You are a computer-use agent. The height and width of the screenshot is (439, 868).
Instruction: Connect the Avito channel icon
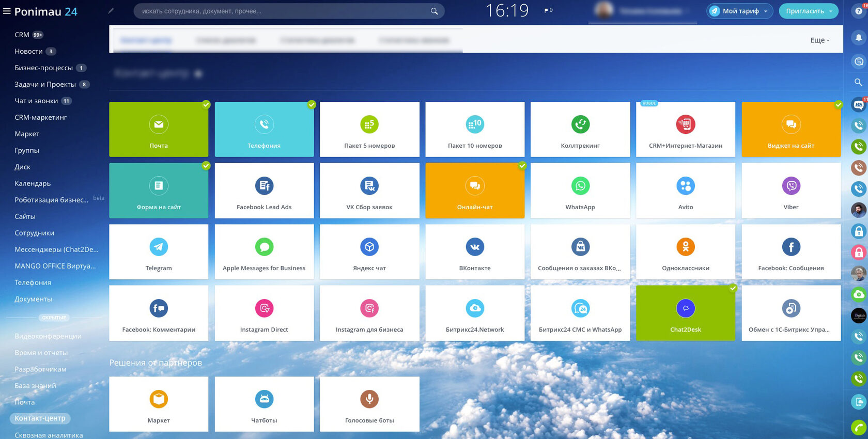[686, 185]
